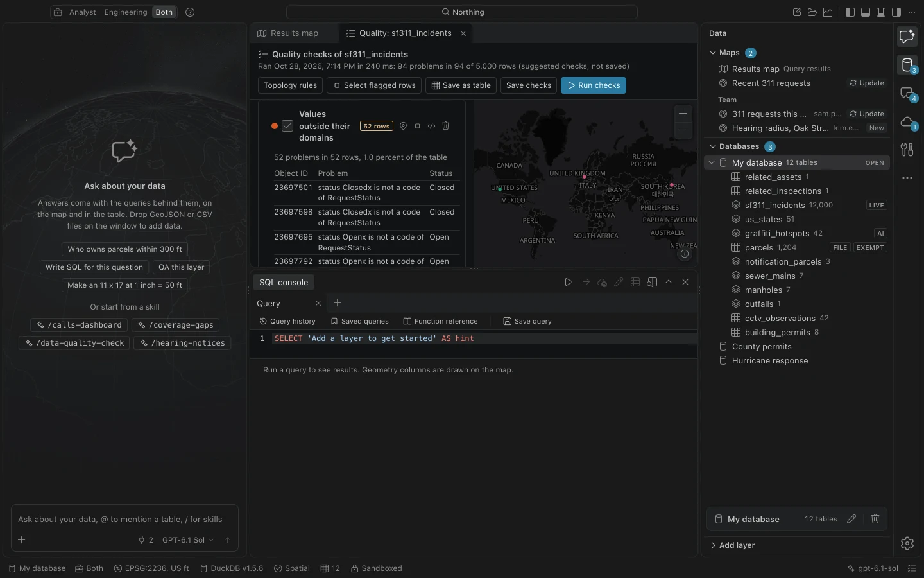Screen dimensions: 924x578
Task: Select the Both mode option
Action: 164,12
